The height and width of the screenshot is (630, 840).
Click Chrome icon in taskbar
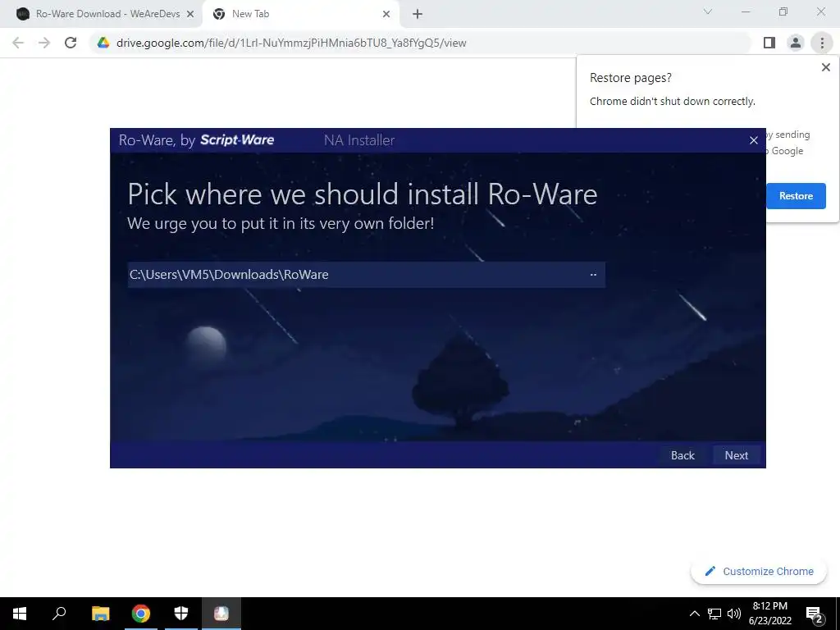141,614
